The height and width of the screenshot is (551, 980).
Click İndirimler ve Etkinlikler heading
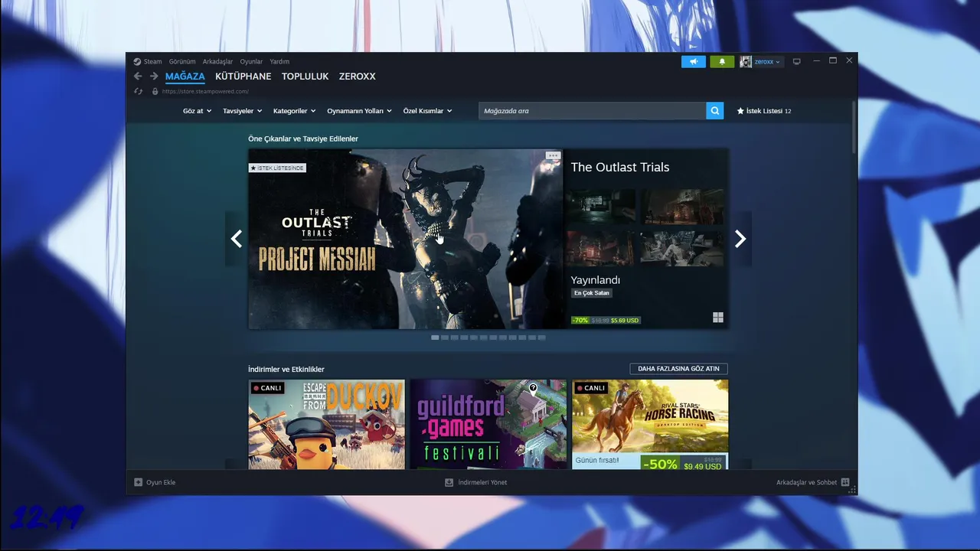click(x=286, y=369)
